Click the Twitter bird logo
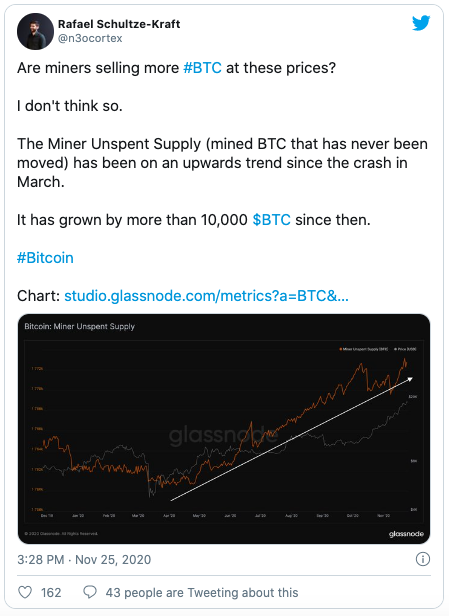Screen dimensions: 449x616 point(421,23)
